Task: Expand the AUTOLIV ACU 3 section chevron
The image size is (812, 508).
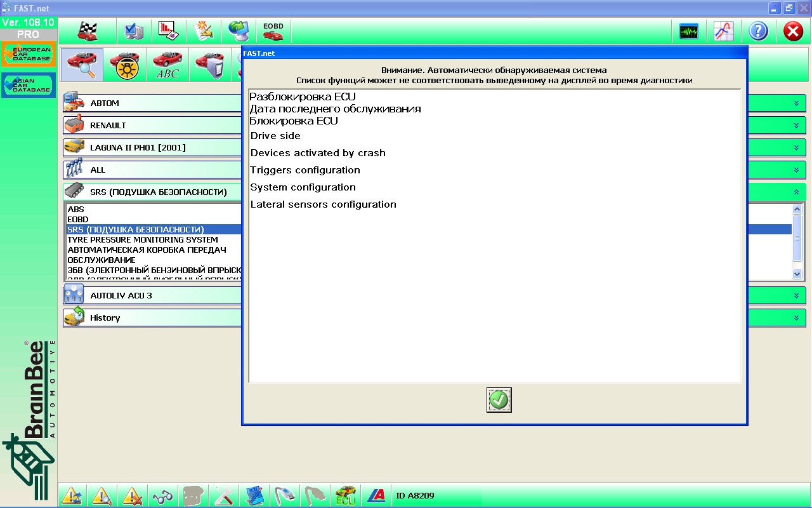Action: pos(796,295)
